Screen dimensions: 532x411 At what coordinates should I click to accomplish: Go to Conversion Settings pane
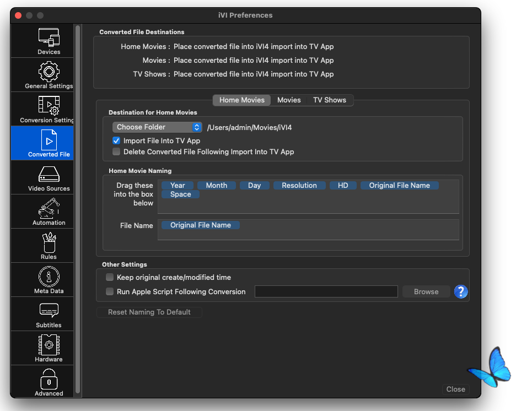[x=49, y=109]
